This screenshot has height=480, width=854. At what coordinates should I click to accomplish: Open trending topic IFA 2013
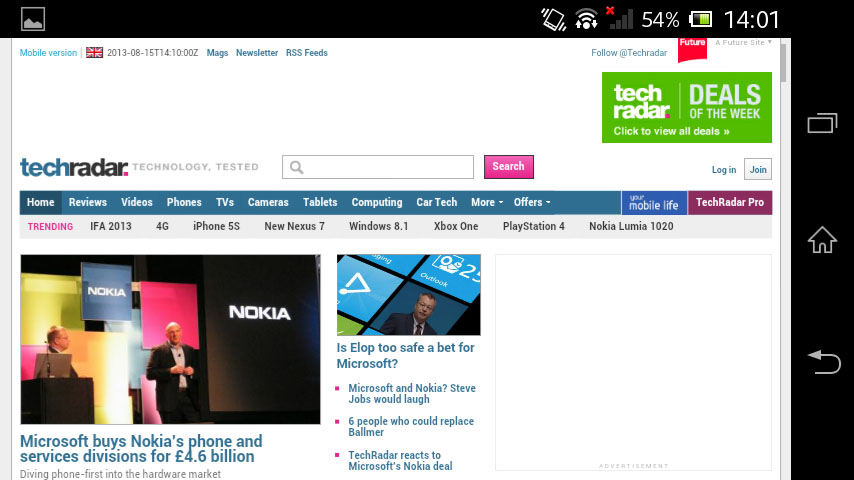click(111, 226)
